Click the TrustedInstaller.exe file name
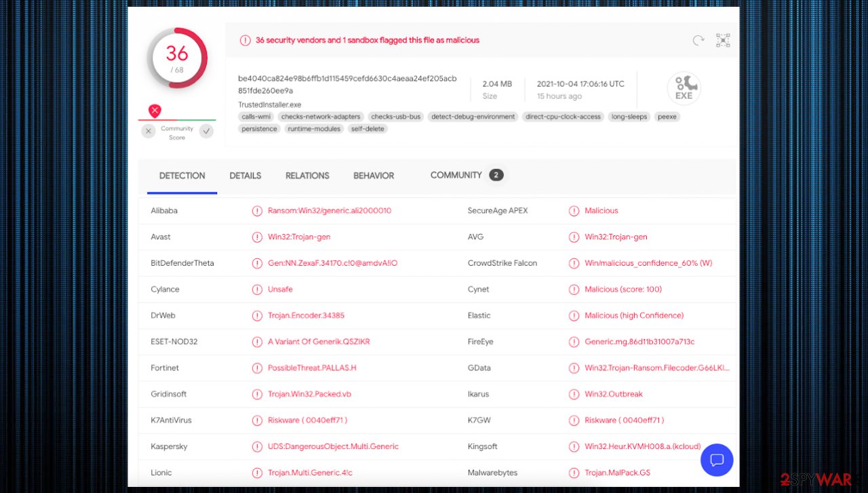Screen dimensions: 868x493 [x=270, y=105]
